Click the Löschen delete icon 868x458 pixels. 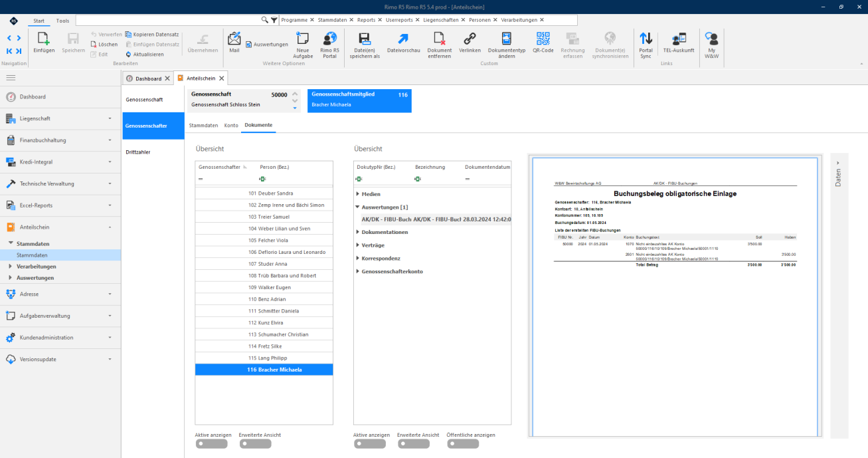[104, 44]
